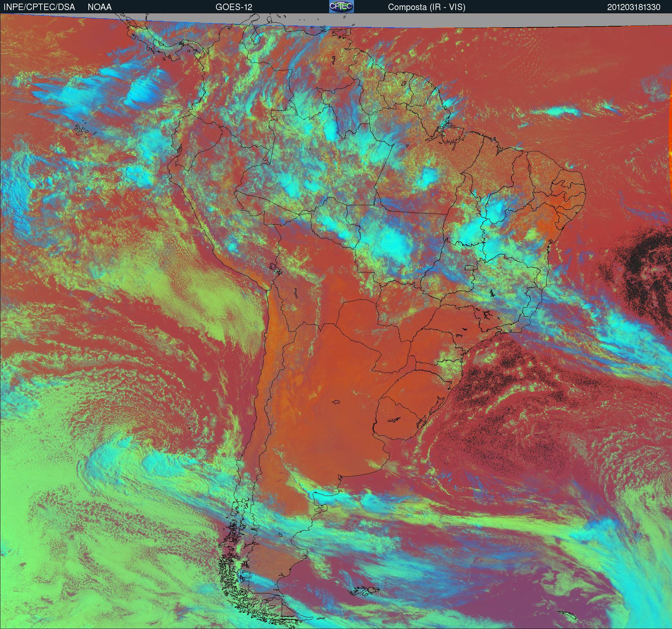The width and height of the screenshot is (672, 629).
Task: Click the NOAA label in header
Action: [100, 7]
